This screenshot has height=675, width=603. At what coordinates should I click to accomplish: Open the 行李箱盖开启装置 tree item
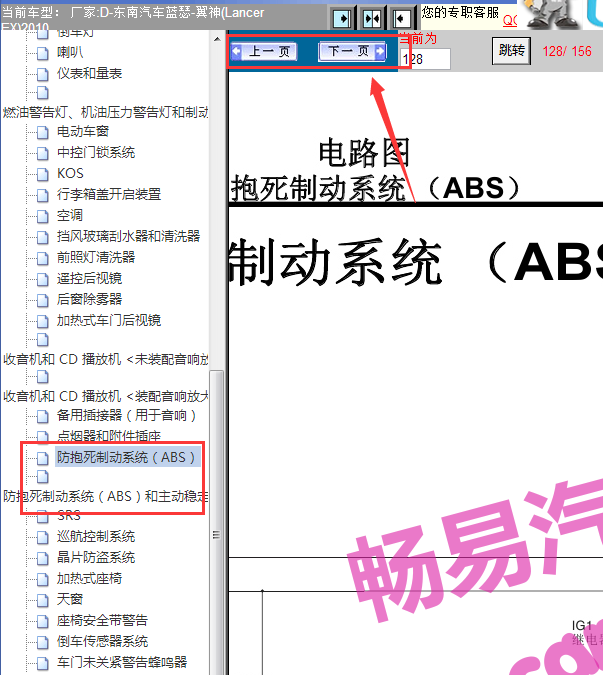point(109,195)
